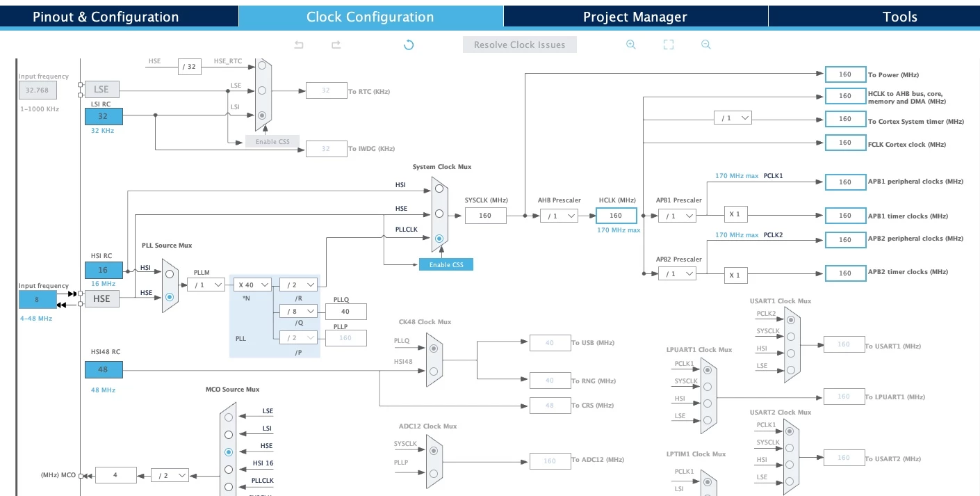Viewport: 980px width, 496px height.
Task: Click the LSE oscillator block
Action: [x=101, y=89]
